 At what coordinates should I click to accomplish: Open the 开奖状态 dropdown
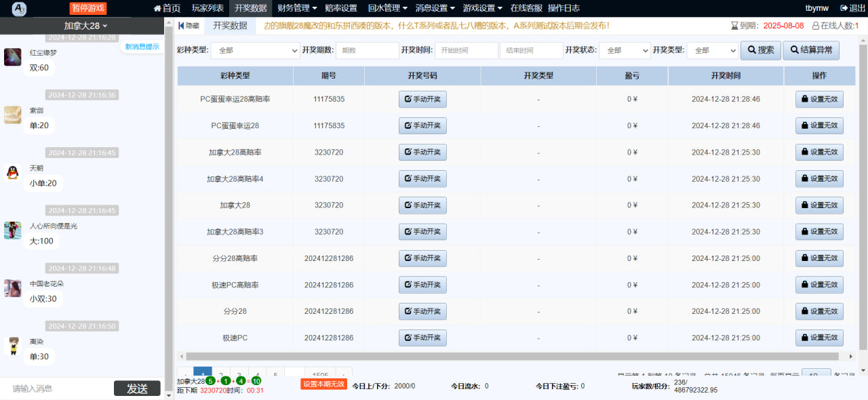click(624, 51)
